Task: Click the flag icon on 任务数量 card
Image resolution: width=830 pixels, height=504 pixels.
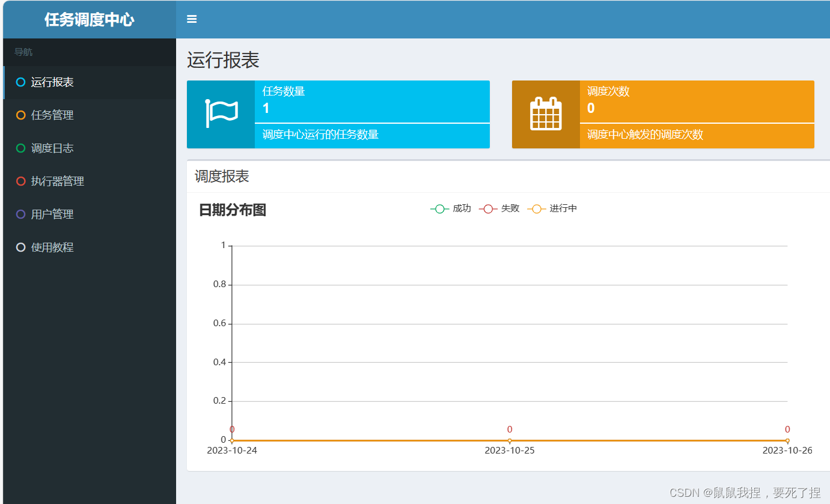Action: [x=221, y=114]
